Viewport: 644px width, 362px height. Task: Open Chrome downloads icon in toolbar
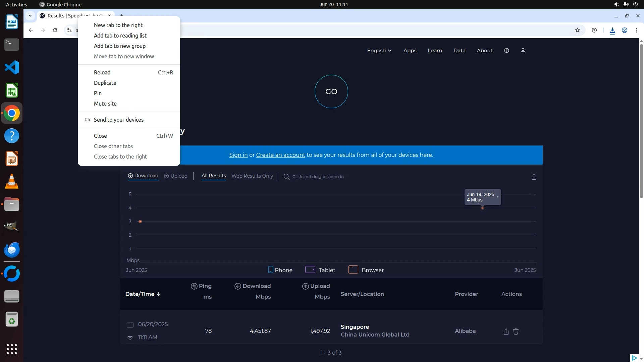point(612,31)
